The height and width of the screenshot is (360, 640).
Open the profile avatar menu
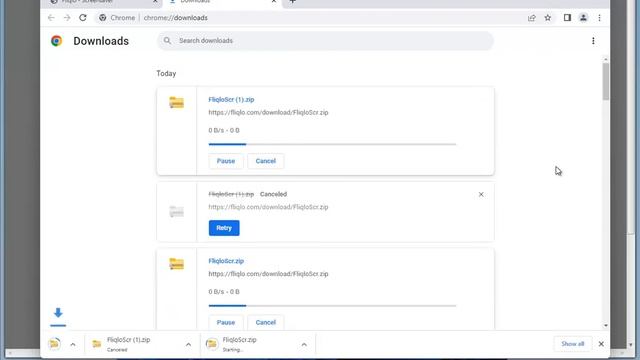pyautogui.click(x=583, y=18)
